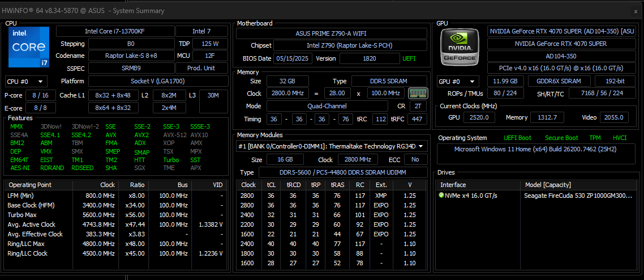Image resolution: width=644 pixels, height=280 pixels.
Task: Click the Ring/LLC Clock row
Action: point(115,253)
